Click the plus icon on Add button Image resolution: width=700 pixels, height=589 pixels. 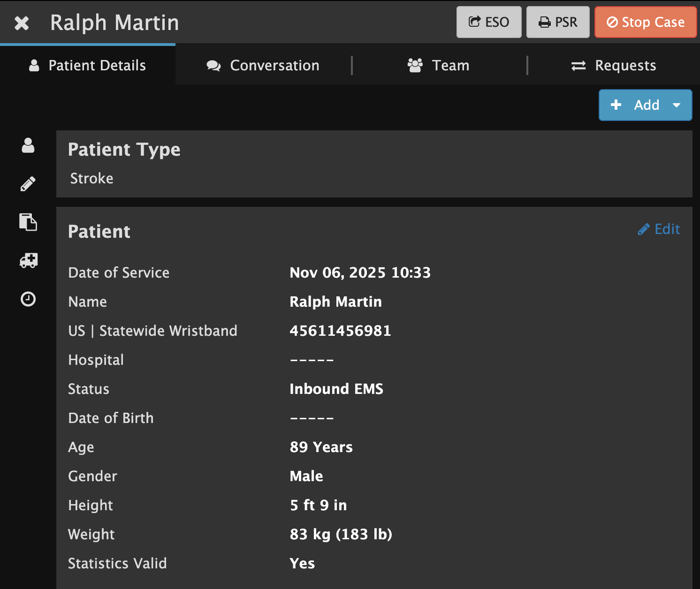616,105
